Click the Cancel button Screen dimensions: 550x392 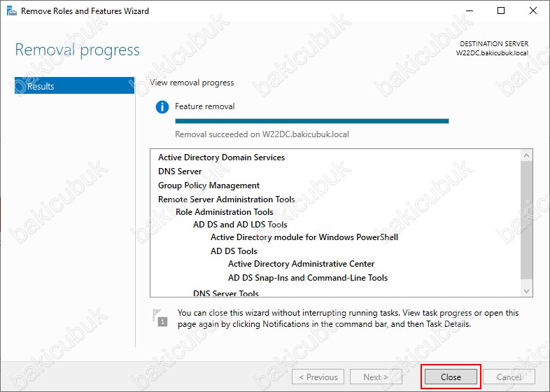509,377
